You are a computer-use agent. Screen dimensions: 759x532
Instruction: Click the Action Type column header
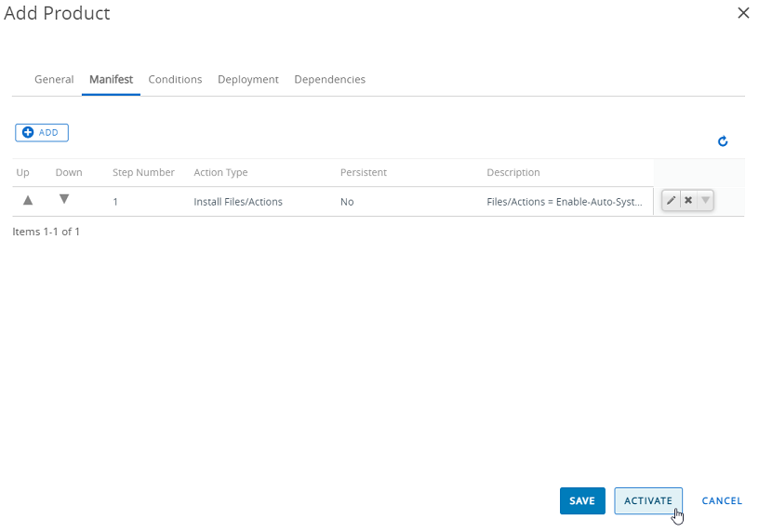pyautogui.click(x=220, y=172)
